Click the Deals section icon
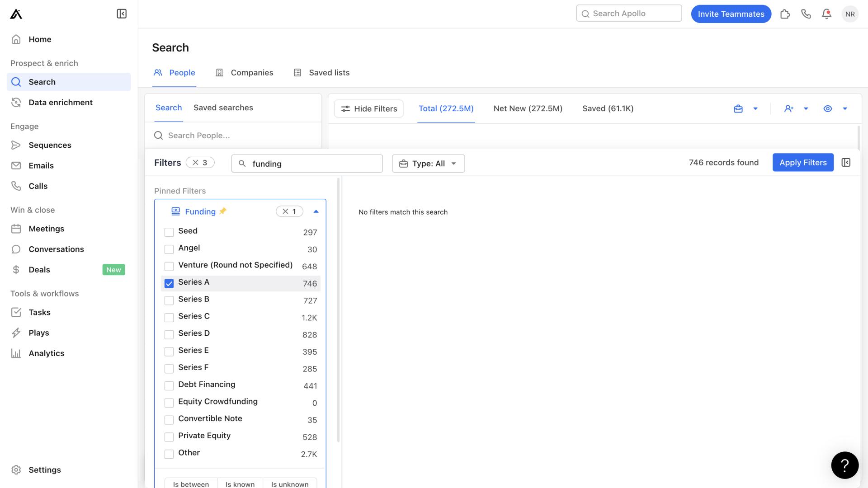The width and height of the screenshot is (868, 488). tap(17, 270)
